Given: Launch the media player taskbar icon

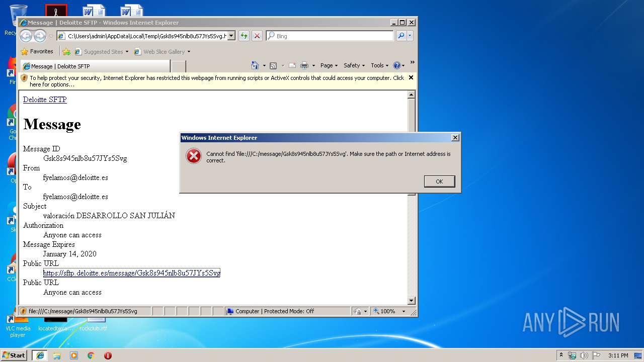Looking at the screenshot, I should click(x=74, y=355).
